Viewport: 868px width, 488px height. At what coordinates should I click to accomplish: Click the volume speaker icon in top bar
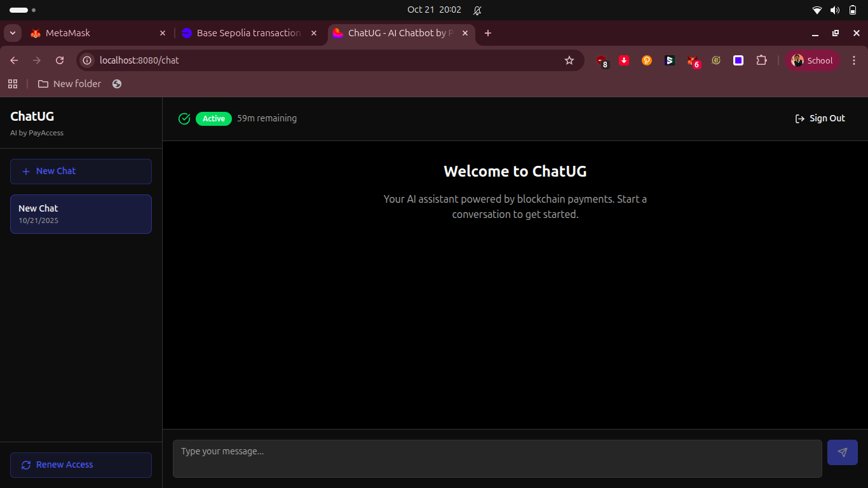835,10
